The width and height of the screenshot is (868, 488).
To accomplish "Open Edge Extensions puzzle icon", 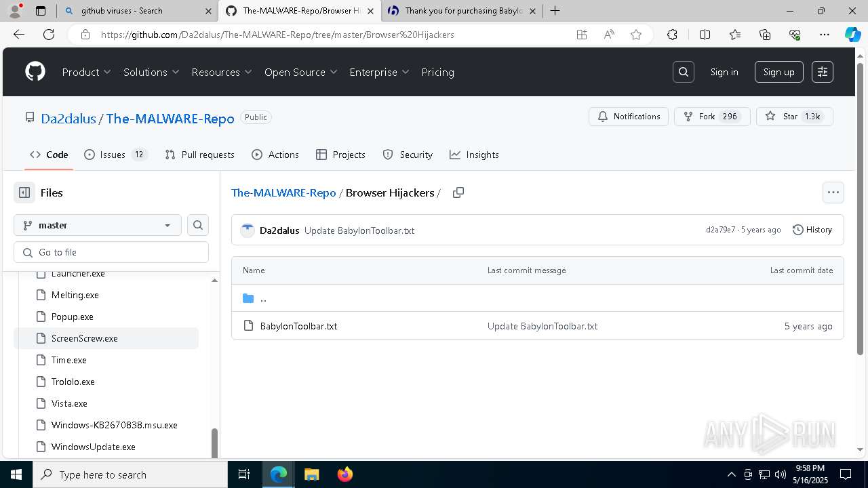I will coord(672,35).
